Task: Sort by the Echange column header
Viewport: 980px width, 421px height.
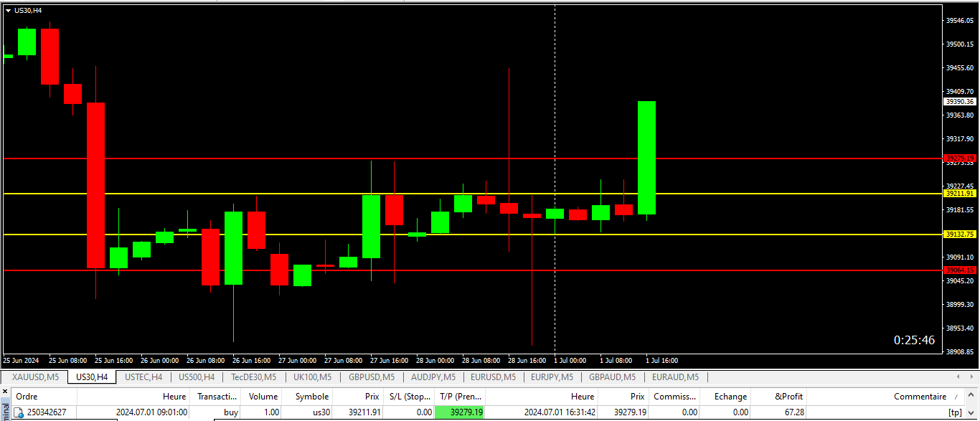Action: click(726, 396)
